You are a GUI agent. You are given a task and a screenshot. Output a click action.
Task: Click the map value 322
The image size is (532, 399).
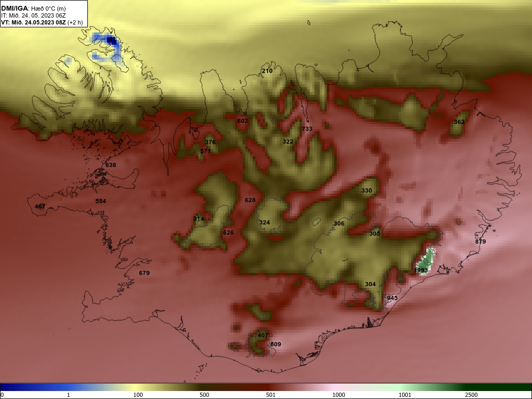(x=288, y=142)
